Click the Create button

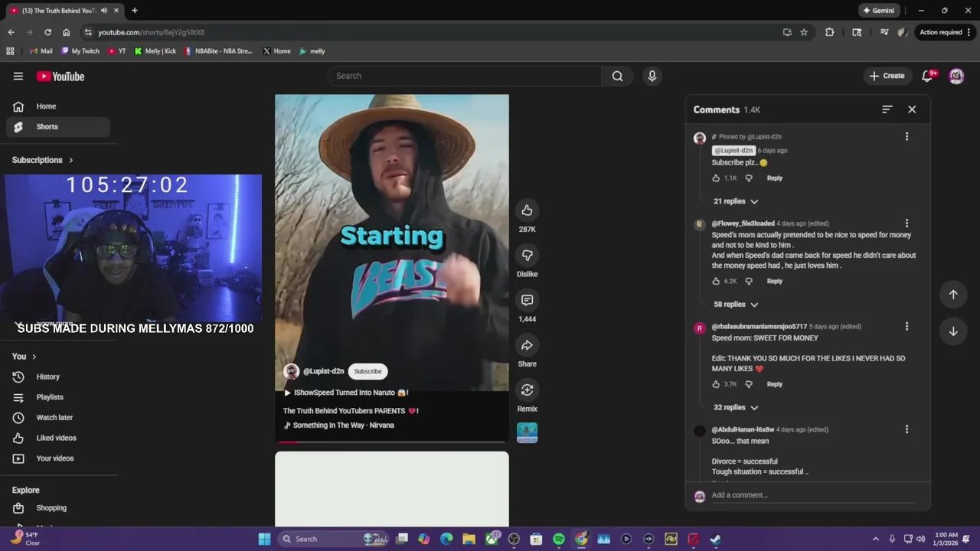pyautogui.click(x=887, y=76)
